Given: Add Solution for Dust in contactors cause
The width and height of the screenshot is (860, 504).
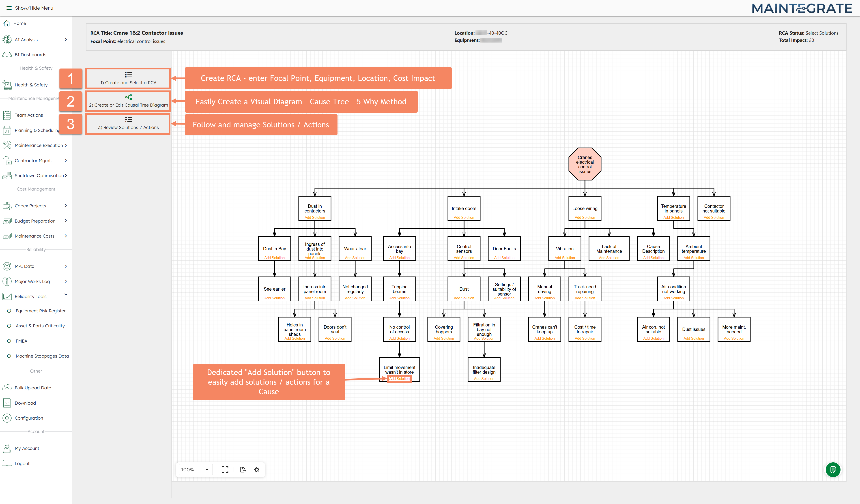Looking at the screenshot, I should 315,217.
